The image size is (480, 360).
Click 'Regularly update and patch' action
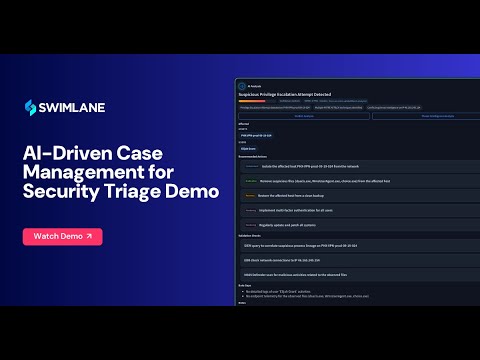[360, 225]
